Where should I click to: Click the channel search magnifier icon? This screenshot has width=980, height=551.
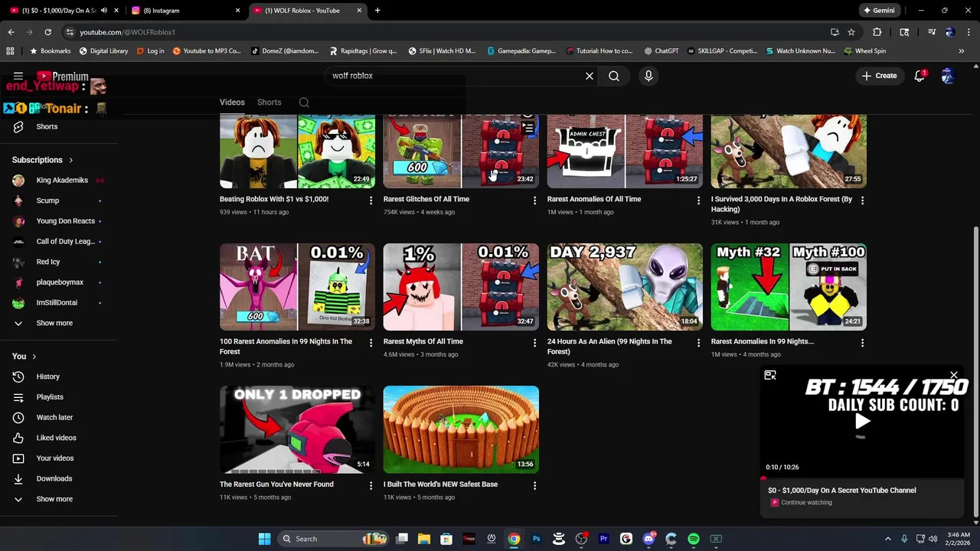(304, 103)
